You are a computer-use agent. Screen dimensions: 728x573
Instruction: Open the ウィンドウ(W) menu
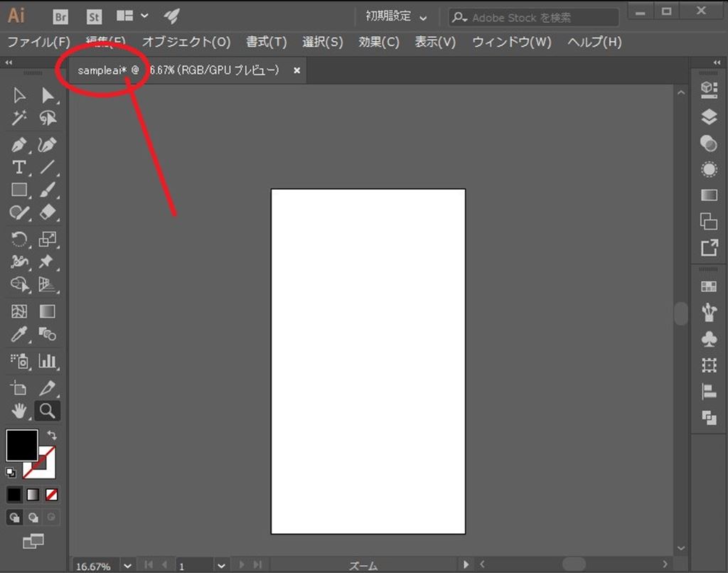(511, 42)
